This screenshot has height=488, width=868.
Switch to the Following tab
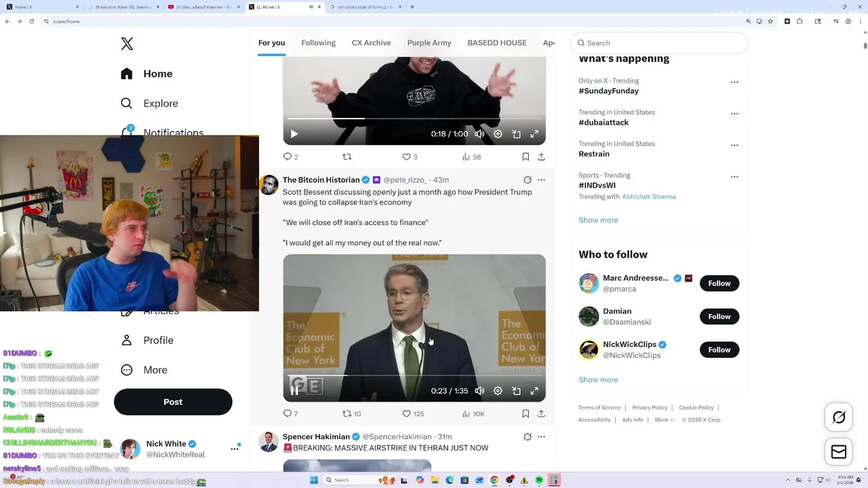click(318, 43)
